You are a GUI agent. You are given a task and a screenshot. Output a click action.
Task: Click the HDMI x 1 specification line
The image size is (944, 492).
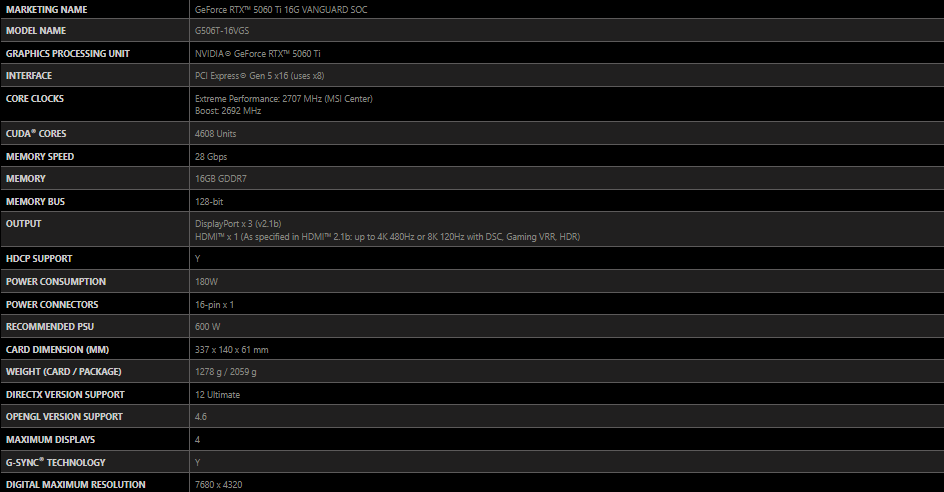387,237
